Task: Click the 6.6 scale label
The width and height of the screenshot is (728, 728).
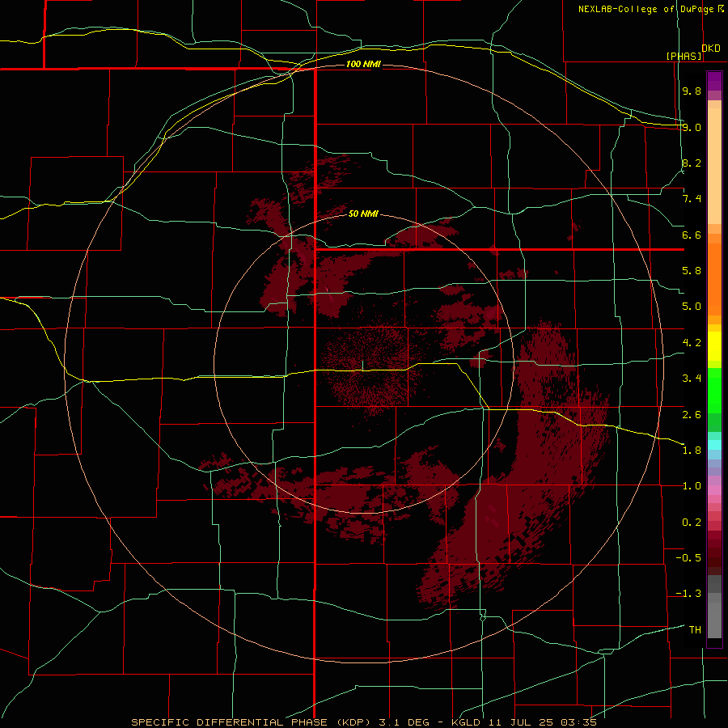Action: pyautogui.click(x=692, y=235)
